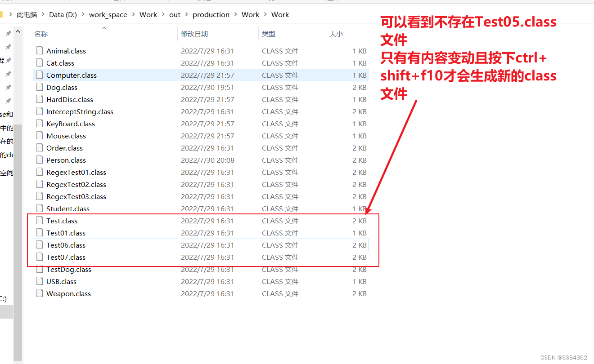
Task: Select the Test07.class file name
Action: pyautogui.click(x=66, y=257)
